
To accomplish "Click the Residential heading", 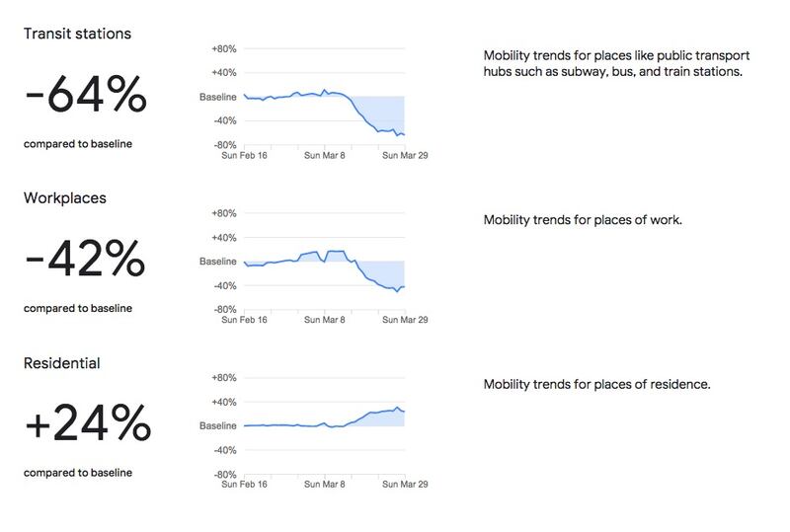I will (61, 363).
